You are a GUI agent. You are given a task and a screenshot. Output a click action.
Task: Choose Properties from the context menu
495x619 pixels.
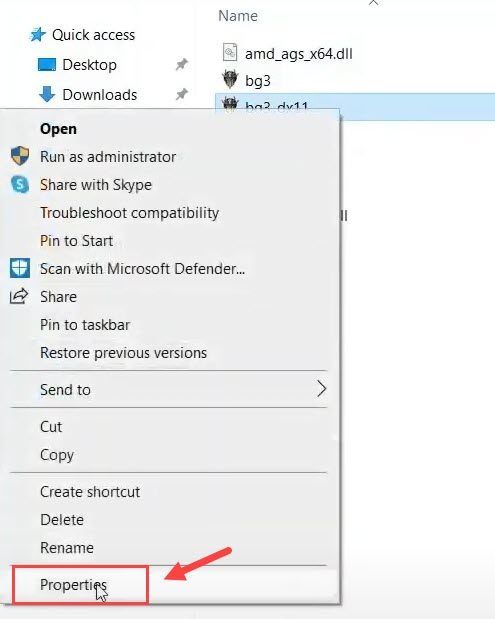(x=73, y=584)
